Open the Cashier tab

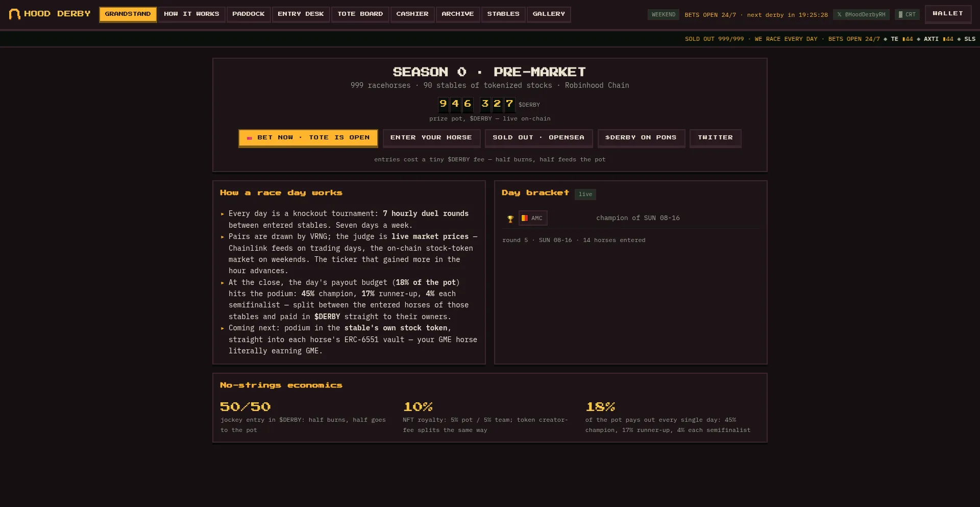(412, 14)
